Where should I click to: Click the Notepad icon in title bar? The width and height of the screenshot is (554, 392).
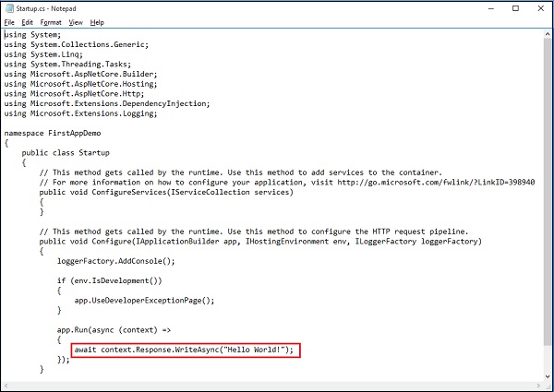tap(9, 8)
